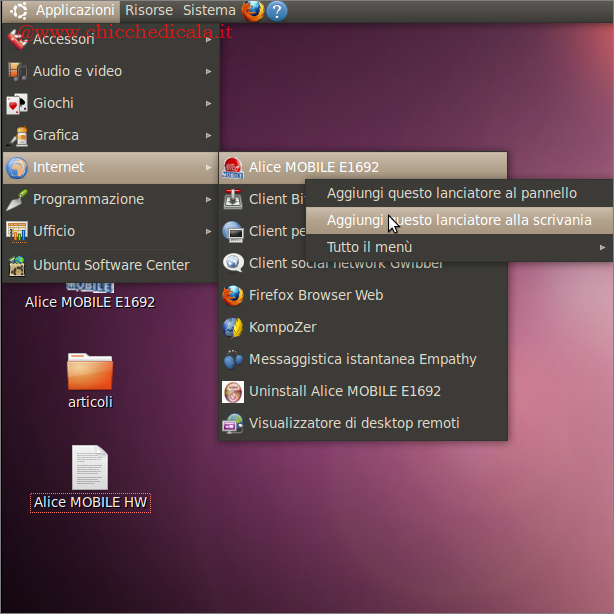
Task: Choose Aggiungi questo lanciatore al pannello
Action: tap(452, 193)
